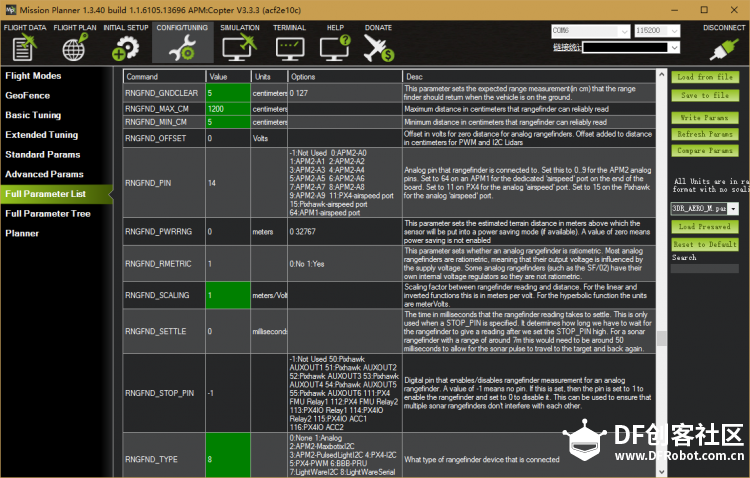The image size is (750, 478).
Task: Open the Flight Data screen icon
Action: tap(24, 48)
